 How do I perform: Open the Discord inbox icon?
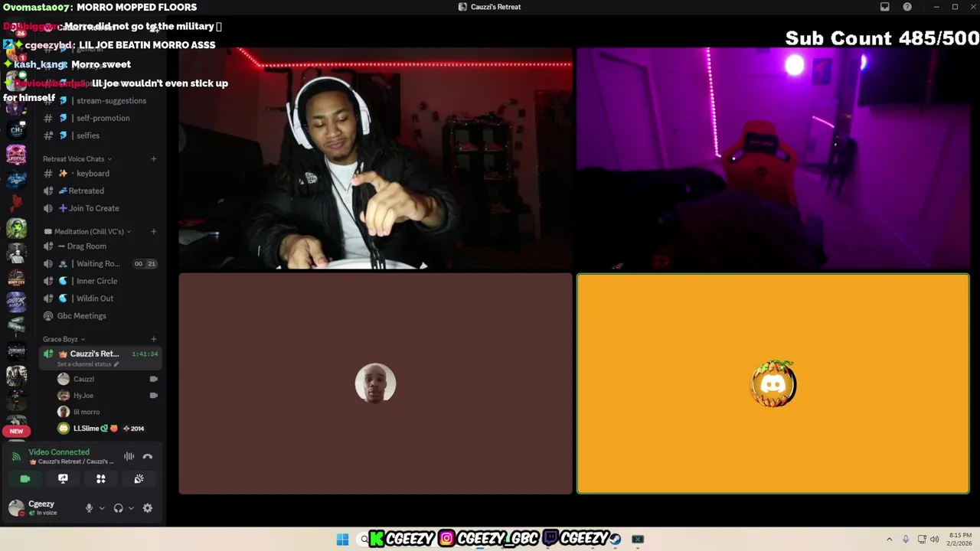click(x=885, y=7)
